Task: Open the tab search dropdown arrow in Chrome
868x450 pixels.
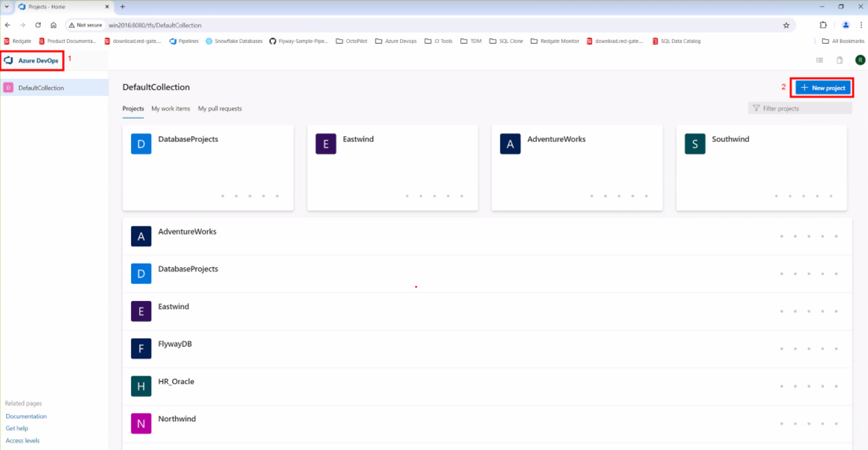Action: [x=7, y=7]
